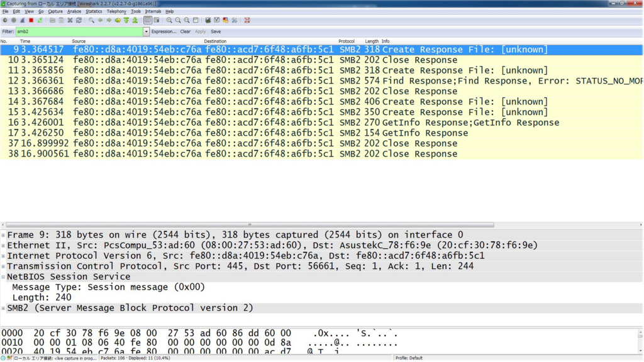Zoom in toolbar icon
The width and height of the screenshot is (644, 362).
pos(169,20)
